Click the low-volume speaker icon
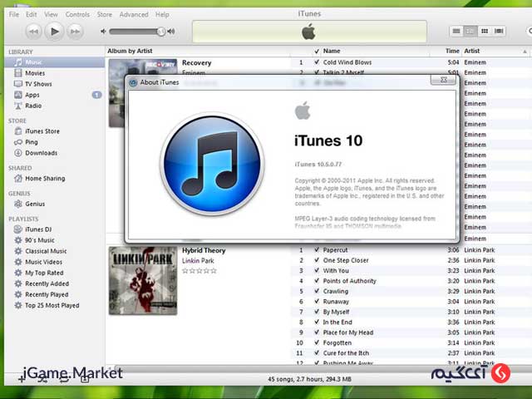The width and height of the screenshot is (532, 399). [103, 32]
